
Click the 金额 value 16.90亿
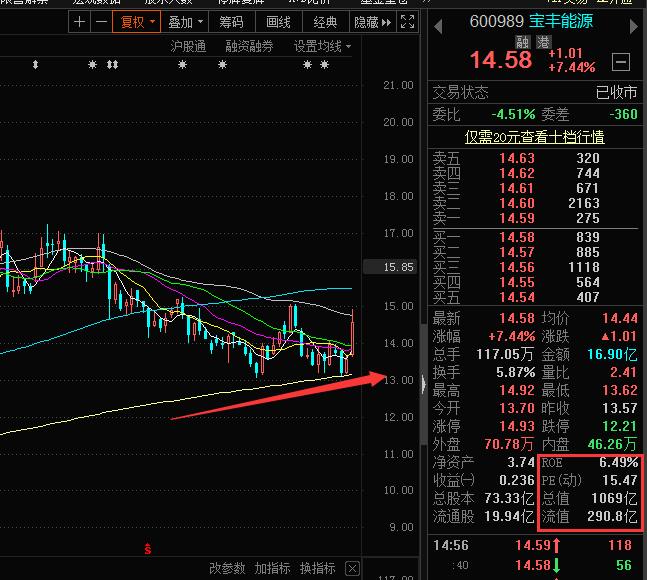(612, 354)
